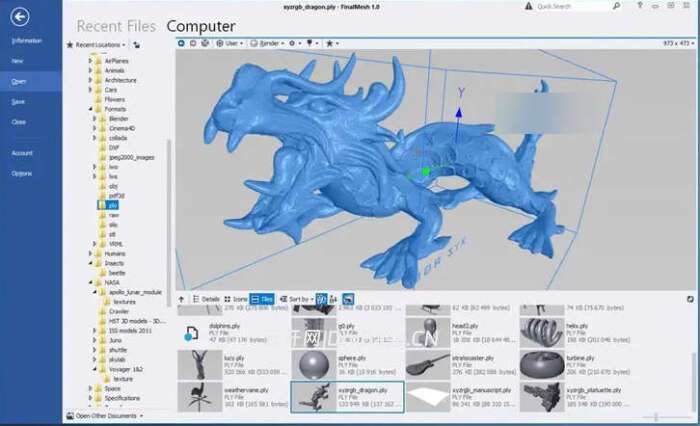The image size is (700, 426).
Task: Switch to the Computer tab
Action: 201,26
